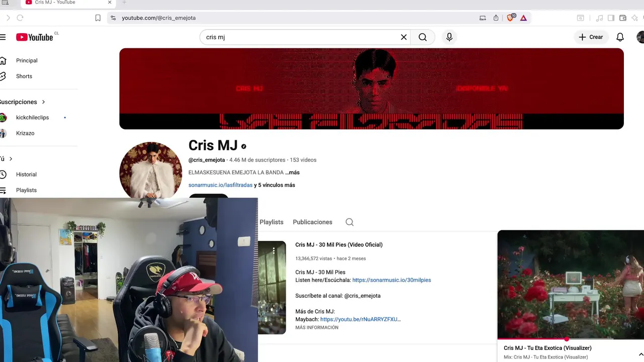Expand the Suscripciones section
The image size is (644, 362).
[23, 102]
